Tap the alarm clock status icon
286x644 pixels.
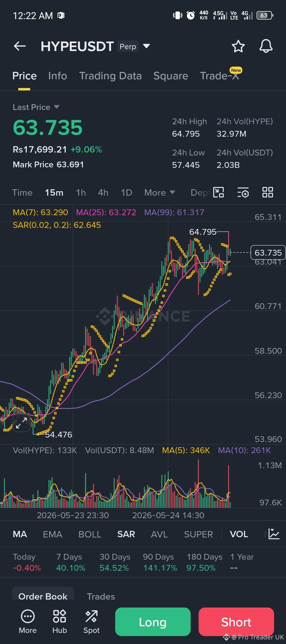tap(191, 15)
